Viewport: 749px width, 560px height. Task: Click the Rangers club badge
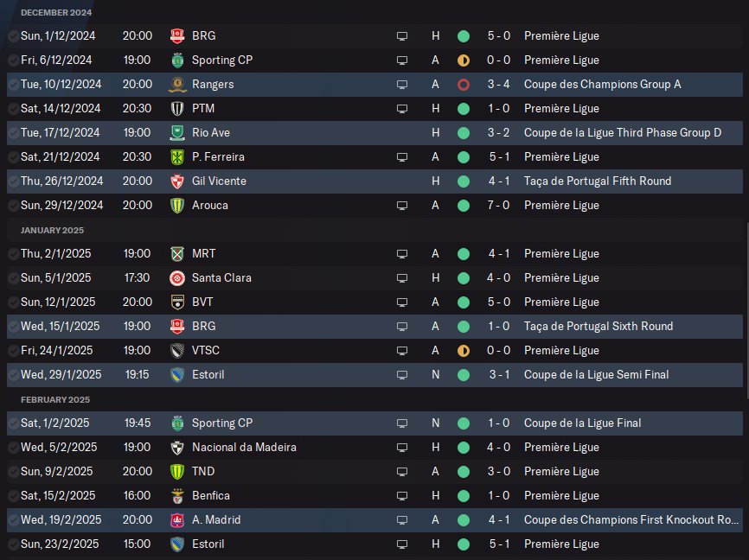click(x=176, y=85)
